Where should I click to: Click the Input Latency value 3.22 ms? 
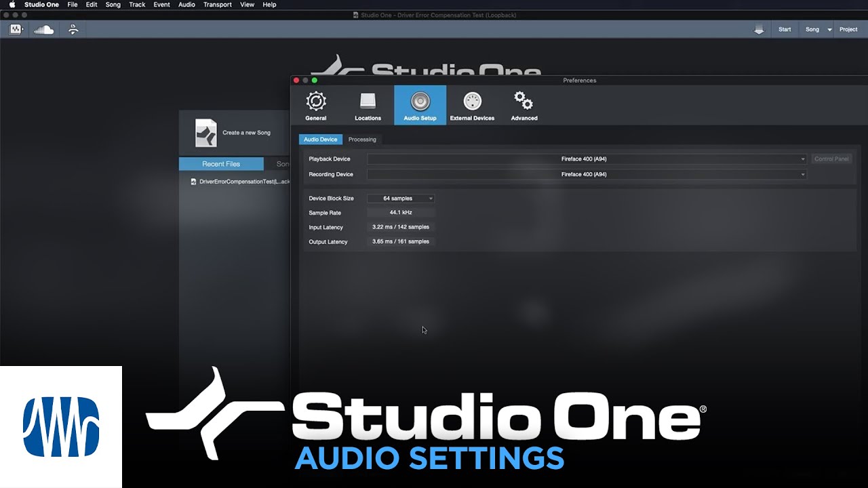pyautogui.click(x=401, y=227)
